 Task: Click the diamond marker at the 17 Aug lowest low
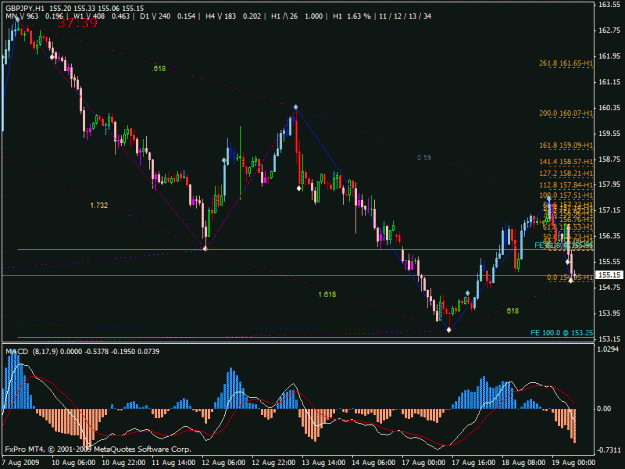coord(449,330)
